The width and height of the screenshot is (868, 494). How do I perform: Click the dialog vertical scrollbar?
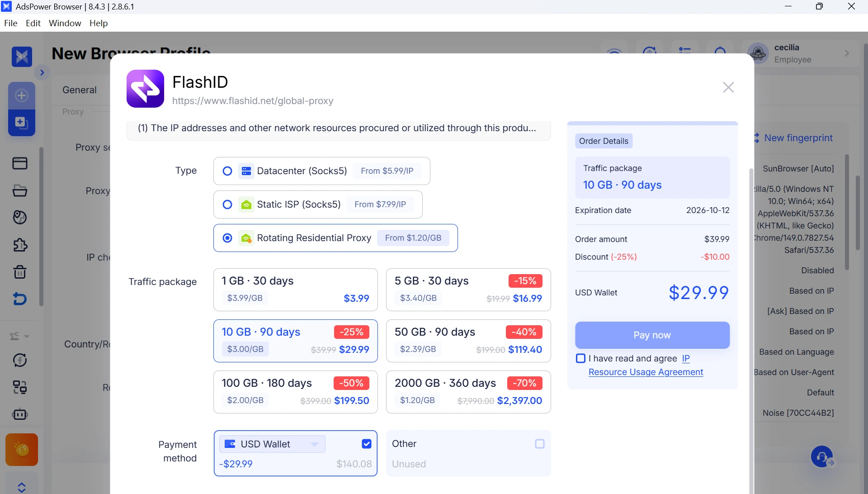[x=751, y=331]
